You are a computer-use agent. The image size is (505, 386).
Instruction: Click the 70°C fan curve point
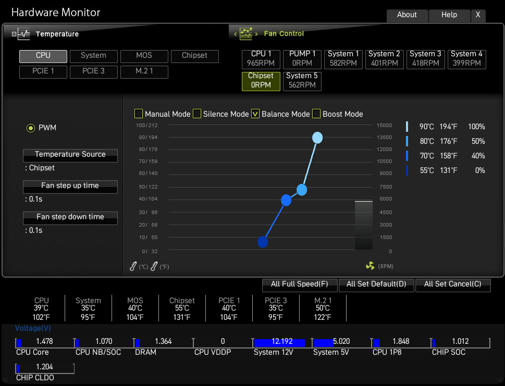pyautogui.click(x=286, y=200)
